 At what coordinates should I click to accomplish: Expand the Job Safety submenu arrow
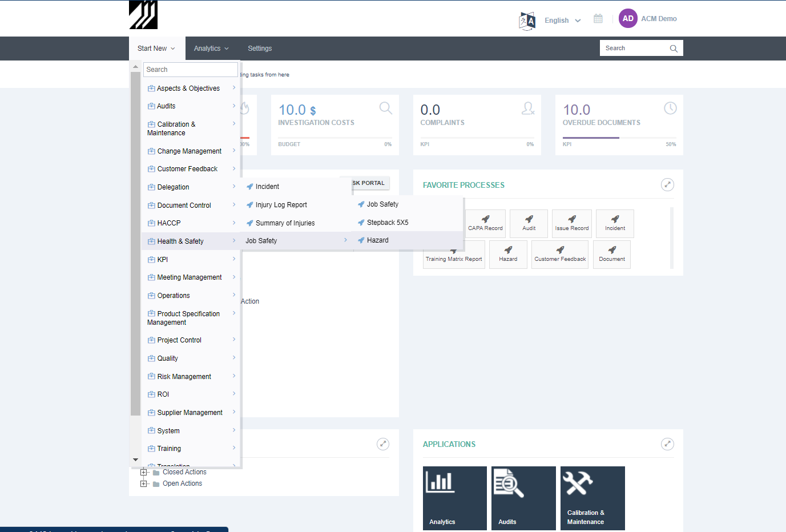pyautogui.click(x=345, y=240)
